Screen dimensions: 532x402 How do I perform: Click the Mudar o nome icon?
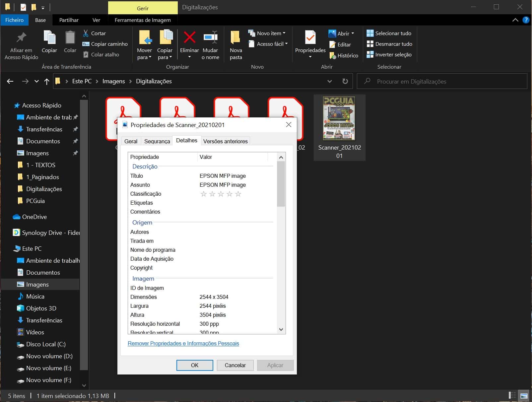(x=210, y=37)
